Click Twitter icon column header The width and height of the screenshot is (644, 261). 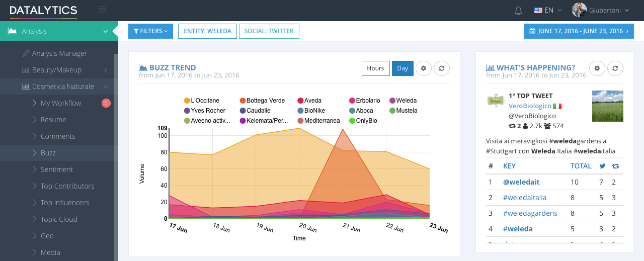602,166
